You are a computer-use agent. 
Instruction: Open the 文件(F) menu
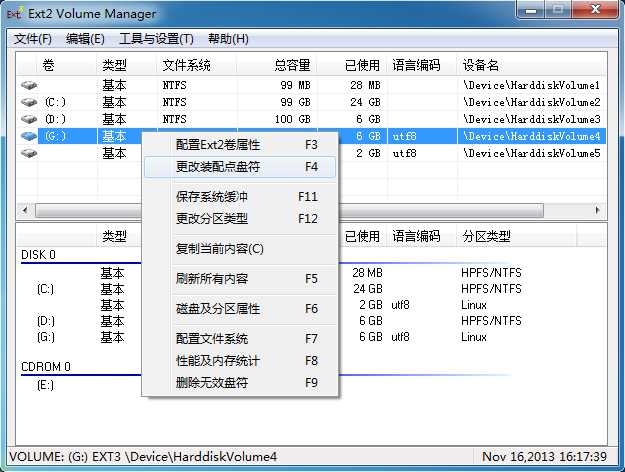tap(33, 39)
